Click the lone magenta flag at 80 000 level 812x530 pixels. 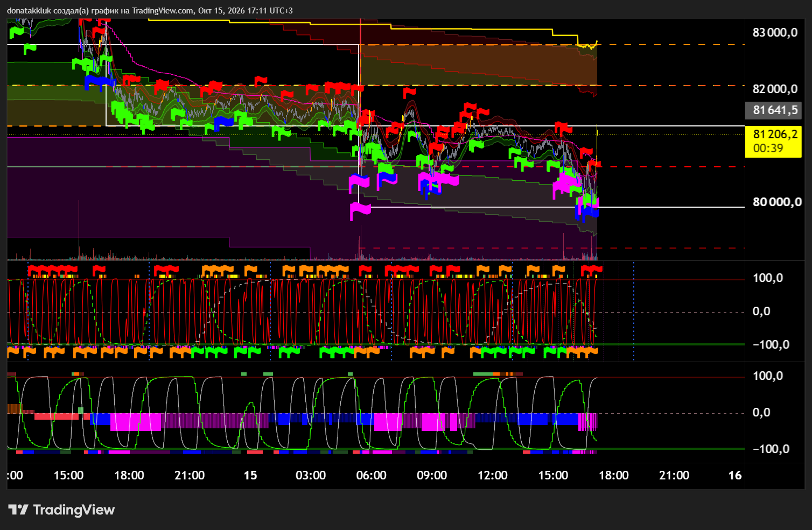point(360,210)
